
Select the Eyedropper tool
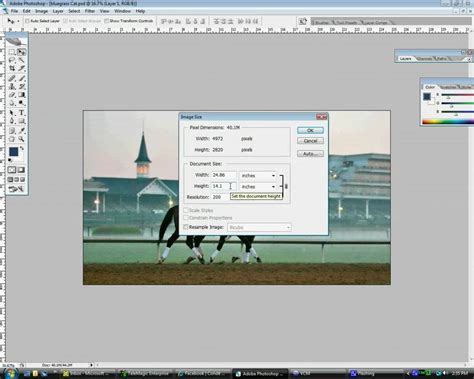tap(21, 131)
